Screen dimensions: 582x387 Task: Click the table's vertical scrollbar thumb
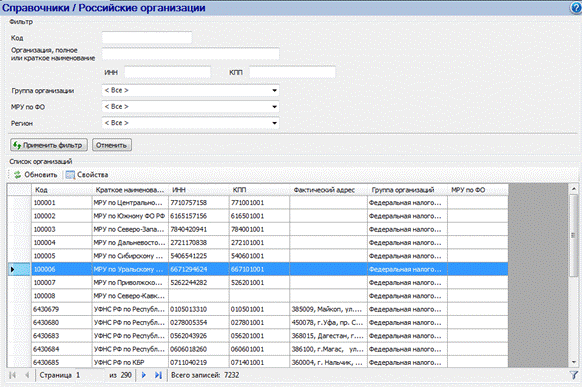[573, 235]
